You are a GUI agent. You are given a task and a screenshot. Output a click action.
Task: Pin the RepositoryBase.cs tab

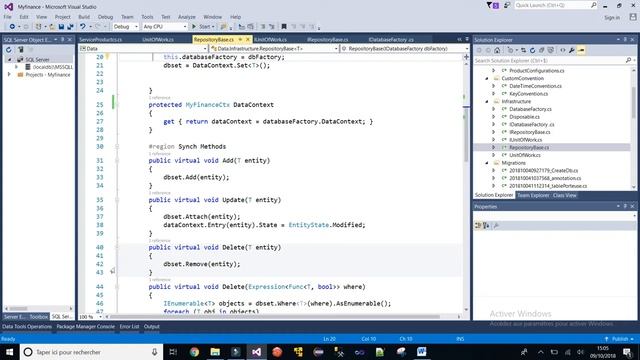[240, 40]
